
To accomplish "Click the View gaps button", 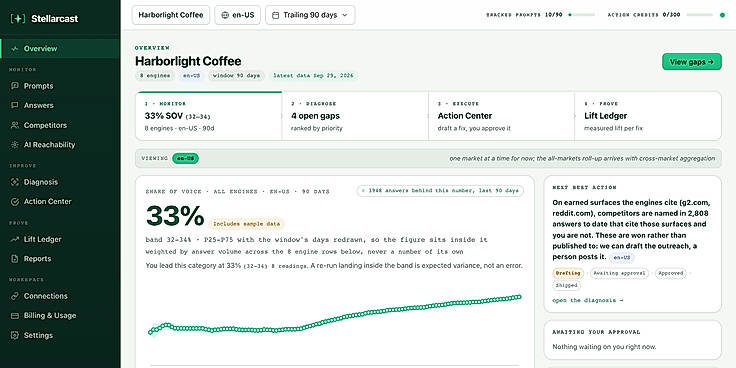I will pyautogui.click(x=692, y=61).
